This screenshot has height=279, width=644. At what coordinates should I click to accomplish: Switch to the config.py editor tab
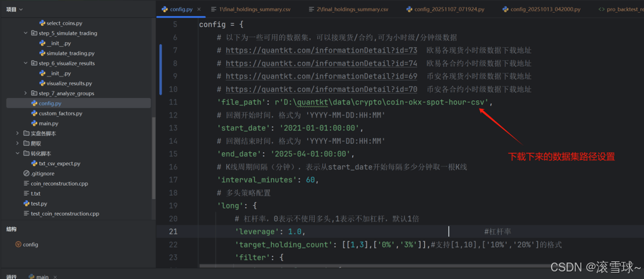(x=181, y=9)
